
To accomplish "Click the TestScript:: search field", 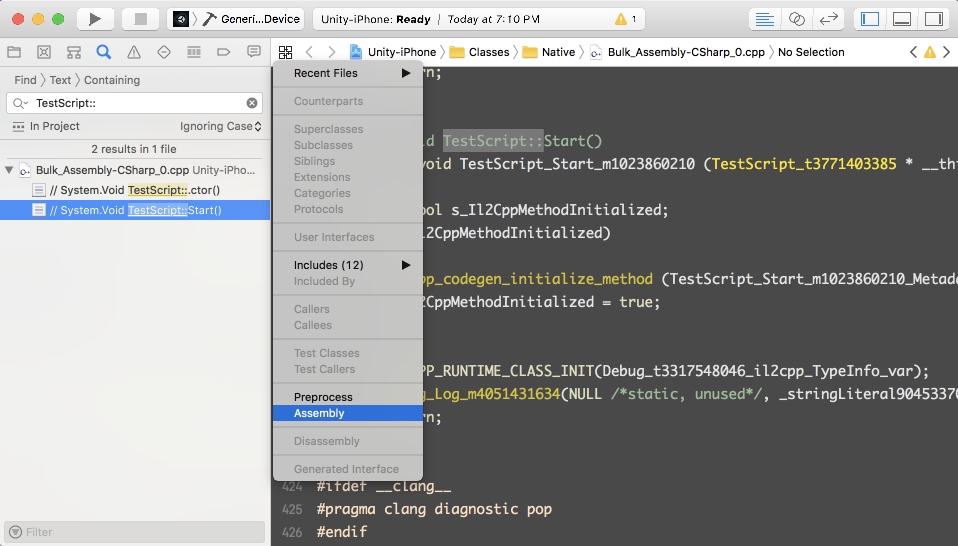I will (134, 103).
